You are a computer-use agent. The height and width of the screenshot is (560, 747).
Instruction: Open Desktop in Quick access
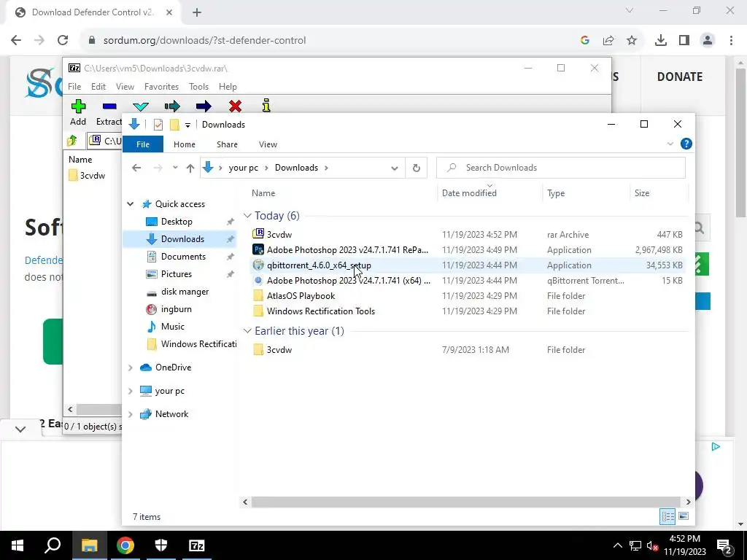[x=177, y=222]
